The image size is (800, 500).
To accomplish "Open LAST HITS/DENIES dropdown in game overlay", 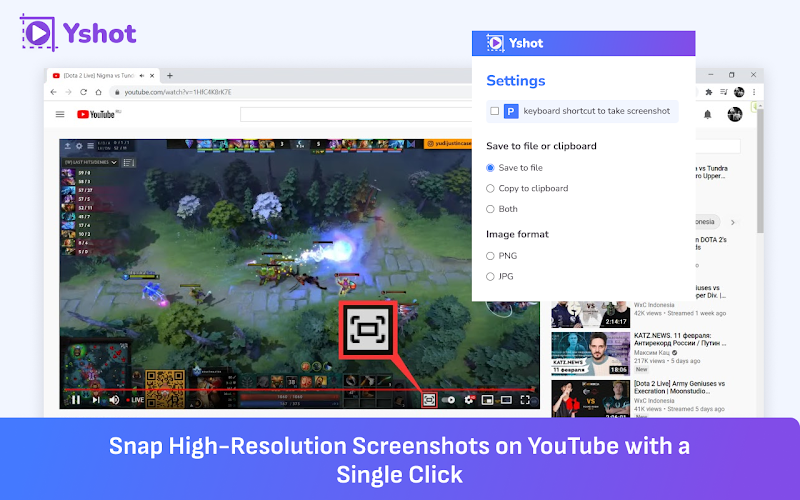I will pyautogui.click(x=90, y=162).
